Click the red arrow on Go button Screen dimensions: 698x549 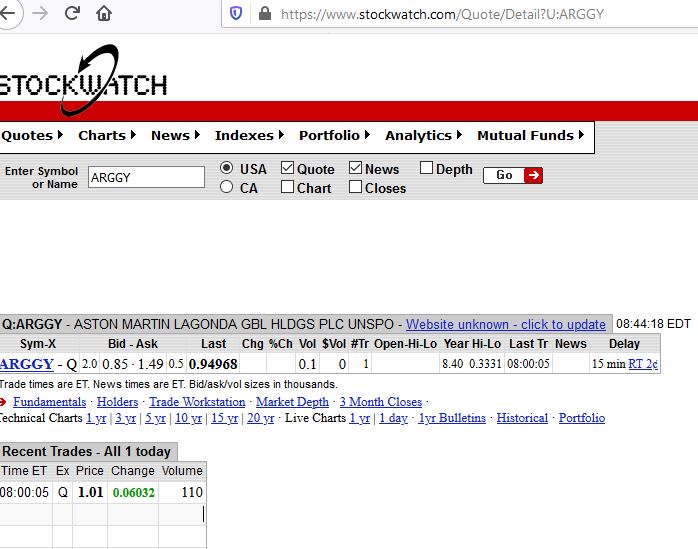(x=533, y=175)
